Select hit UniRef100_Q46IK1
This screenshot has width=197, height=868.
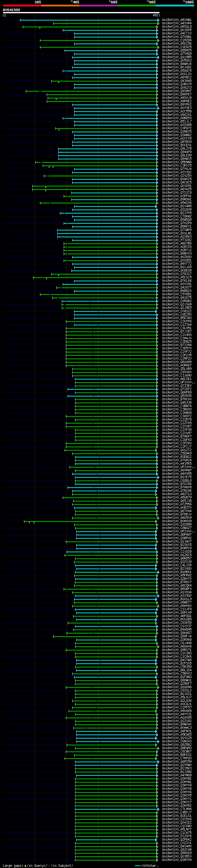[x=176, y=115]
